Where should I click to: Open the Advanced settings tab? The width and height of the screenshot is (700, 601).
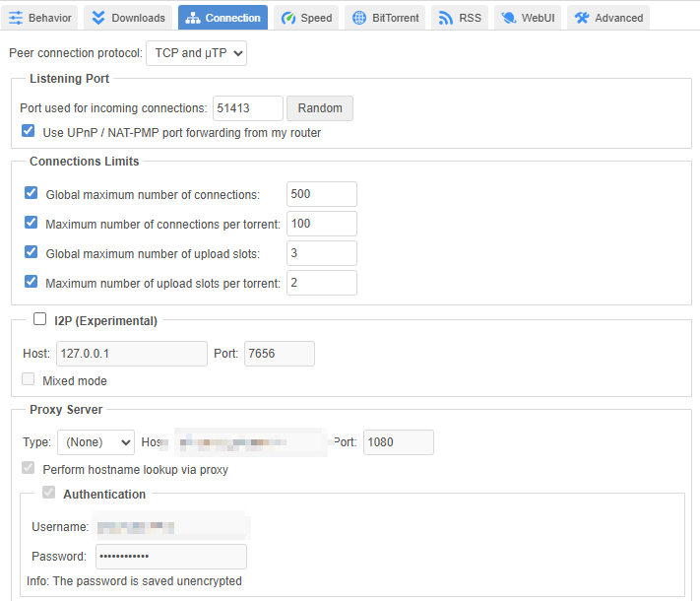point(608,18)
